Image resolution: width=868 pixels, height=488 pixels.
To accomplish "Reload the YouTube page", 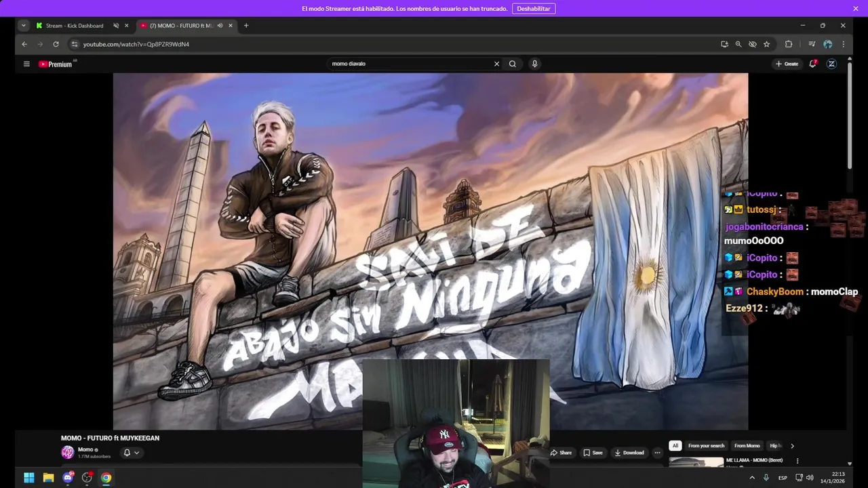I will coord(56,44).
